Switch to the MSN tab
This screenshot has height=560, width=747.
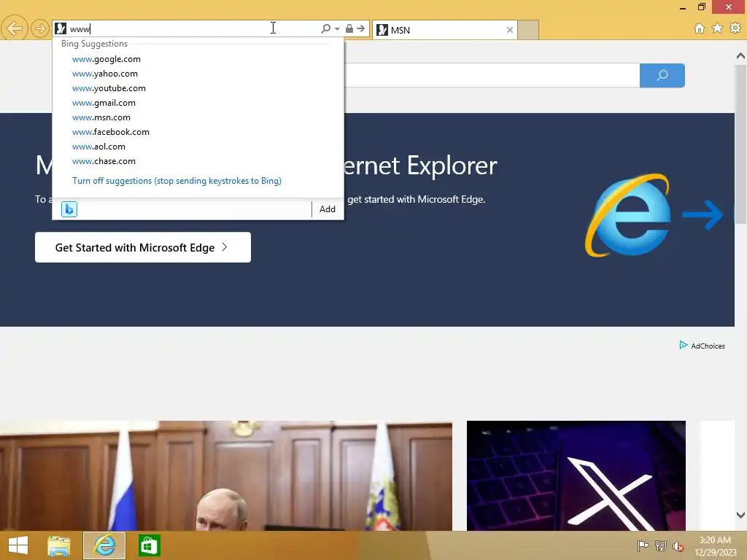(444, 30)
